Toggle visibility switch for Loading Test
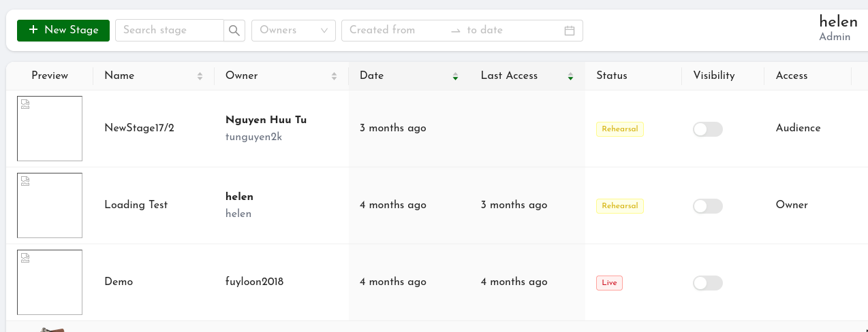Screen dimensions: 868x332 (x=707, y=206)
